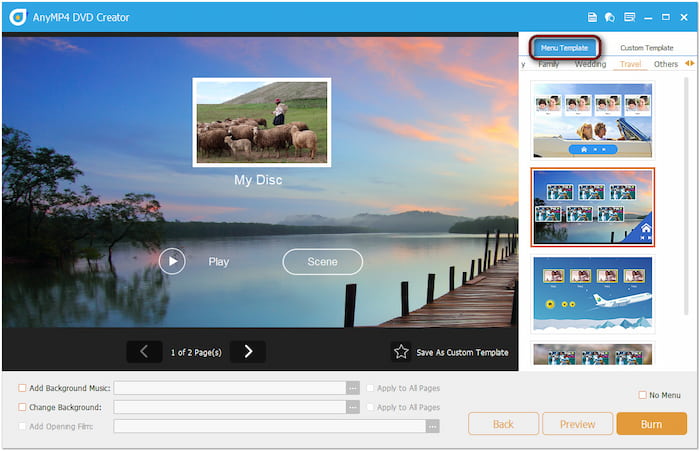Switch to the Custom Template tab
The width and height of the screenshot is (700, 451).
click(x=646, y=47)
